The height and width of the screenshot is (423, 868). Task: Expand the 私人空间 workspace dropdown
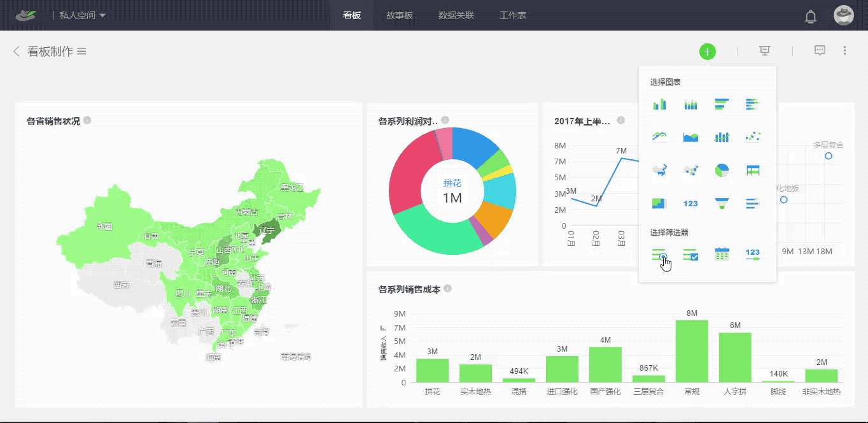pyautogui.click(x=83, y=15)
